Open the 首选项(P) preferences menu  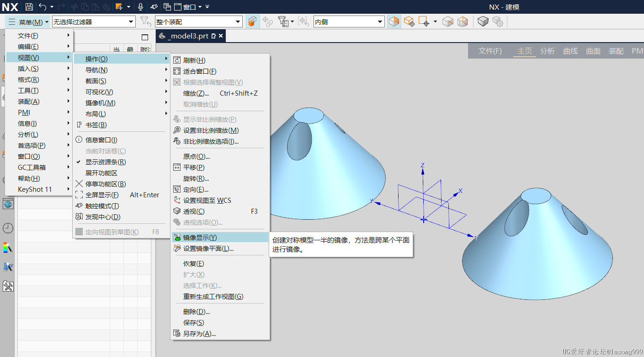point(39,146)
